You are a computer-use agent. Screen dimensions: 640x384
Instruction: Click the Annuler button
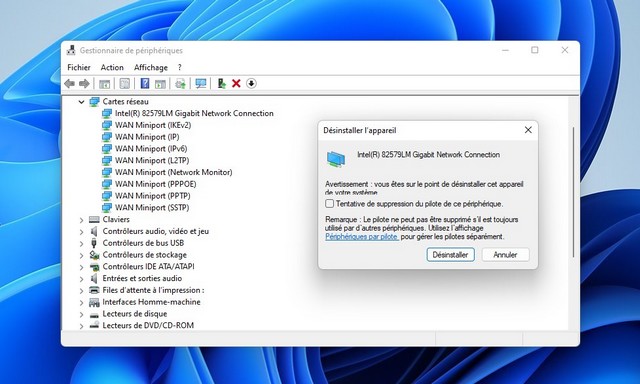[505, 255]
